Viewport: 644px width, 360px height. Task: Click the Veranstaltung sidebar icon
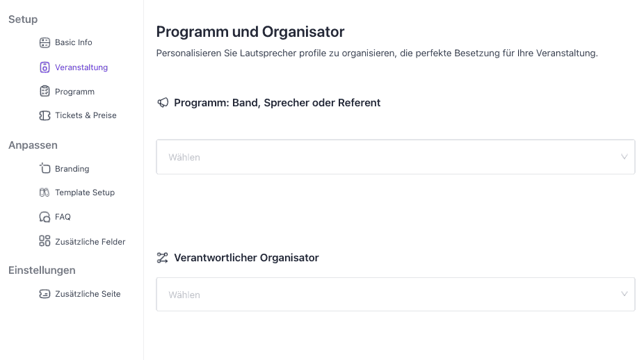tap(45, 67)
